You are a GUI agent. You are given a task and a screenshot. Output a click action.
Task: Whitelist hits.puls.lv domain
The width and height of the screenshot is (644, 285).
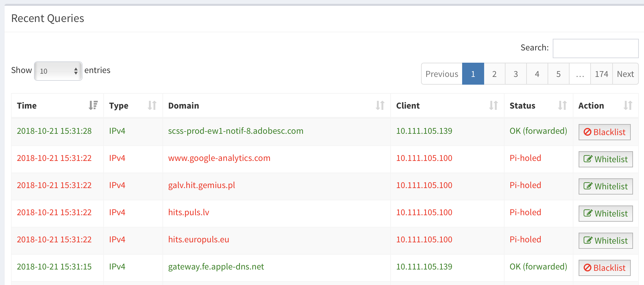(x=605, y=214)
